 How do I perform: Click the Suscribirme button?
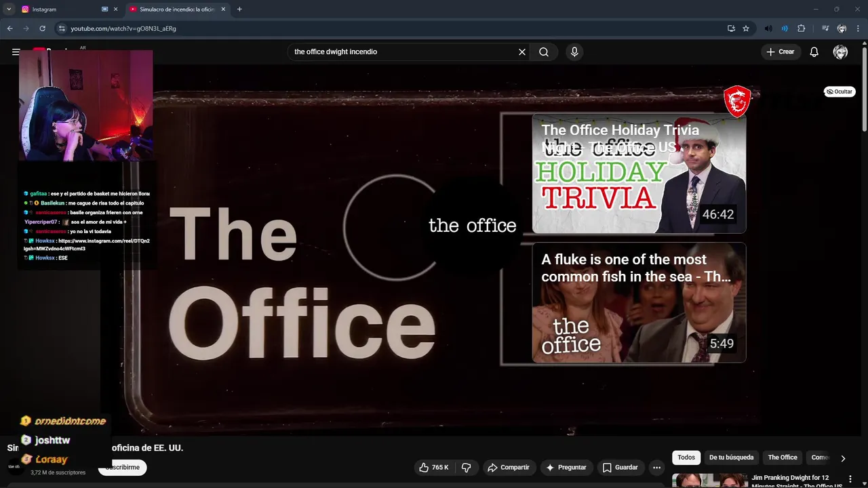click(122, 467)
